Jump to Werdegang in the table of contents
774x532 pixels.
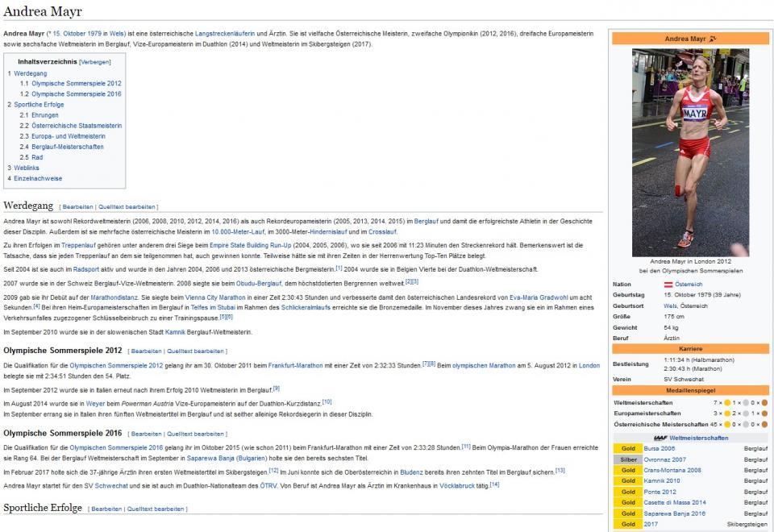tap(30, 73)
